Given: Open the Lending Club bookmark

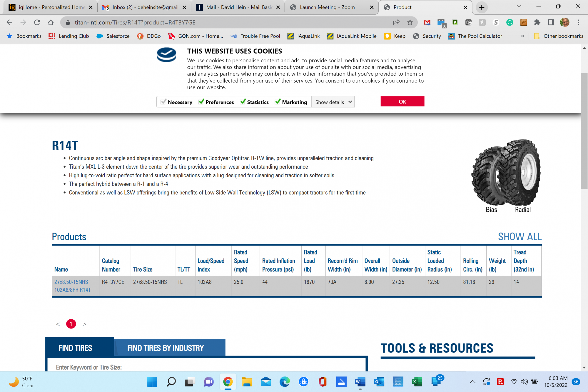Looking at the screenshot, I should click(69, 36).
